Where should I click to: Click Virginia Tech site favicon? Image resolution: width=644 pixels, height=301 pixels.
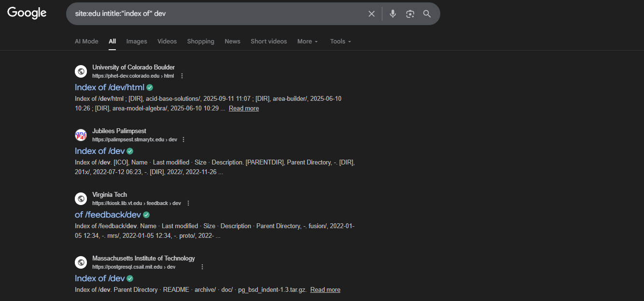(x=81, y=199)
